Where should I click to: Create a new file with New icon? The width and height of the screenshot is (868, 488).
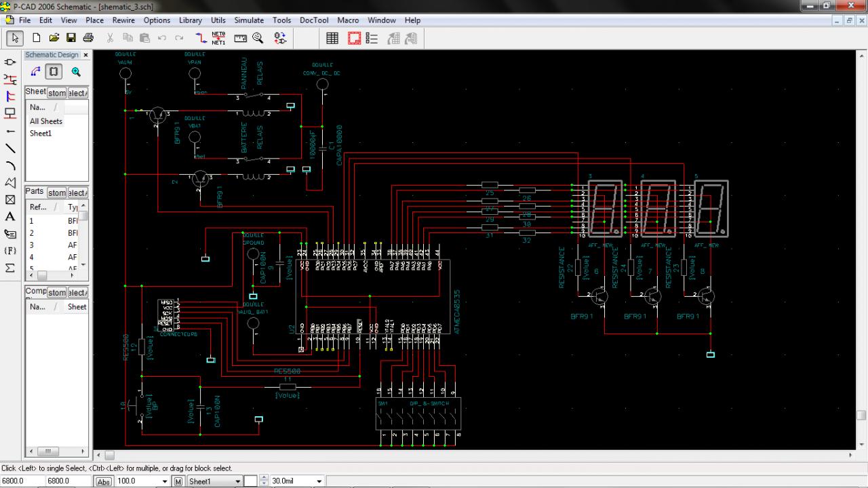(x=37, y=39)
